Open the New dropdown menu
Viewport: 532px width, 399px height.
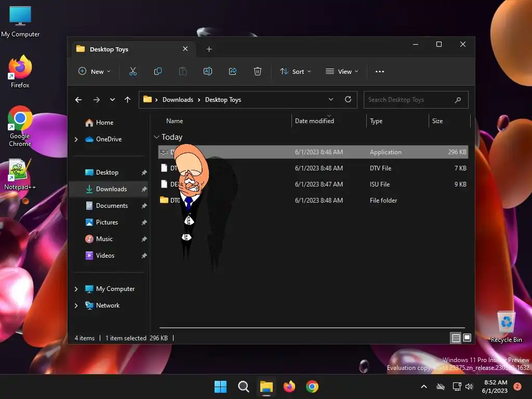coord(95,72)
